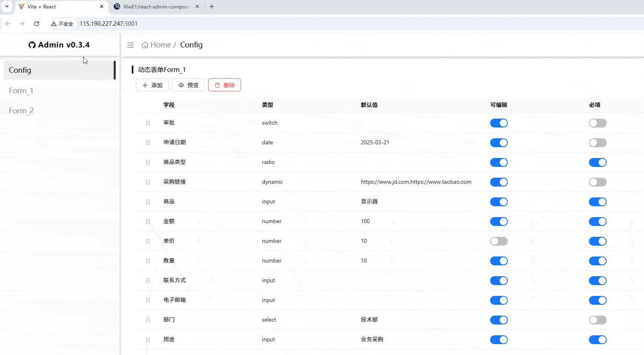Enable 可编辑 for the 单价 field
The image size is (644, 355).
(x=499, y=241)
